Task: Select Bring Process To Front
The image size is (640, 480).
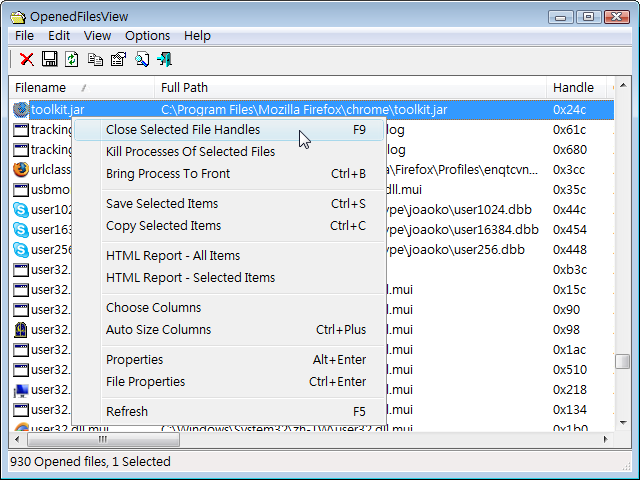Action: click(229, 174)
